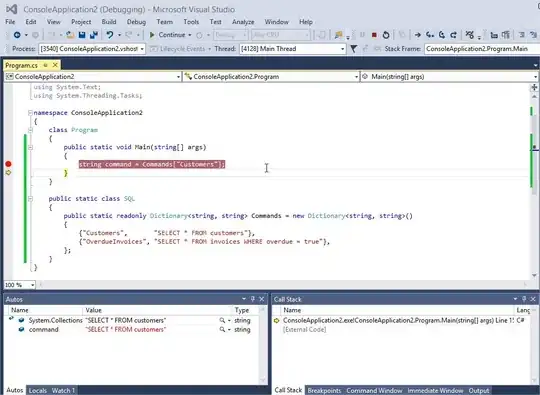
Task: Toggle the red breakpoint on command line
Action: pos(8,164)
